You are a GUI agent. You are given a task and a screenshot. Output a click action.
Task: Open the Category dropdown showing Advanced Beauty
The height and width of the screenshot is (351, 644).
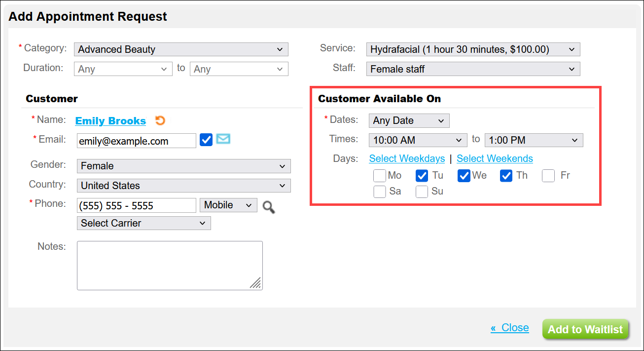point(181,49)
